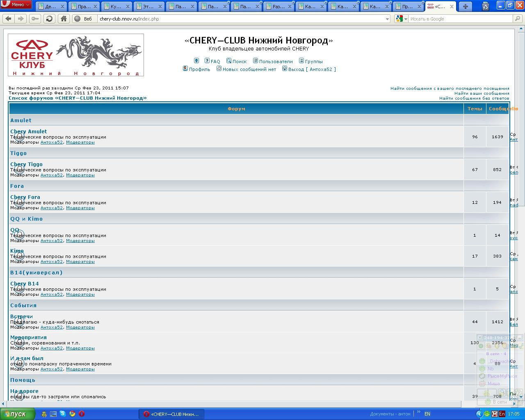Click the Пользователи link
The width and height of the screenshot is (525, 420).
click(276, 62)
